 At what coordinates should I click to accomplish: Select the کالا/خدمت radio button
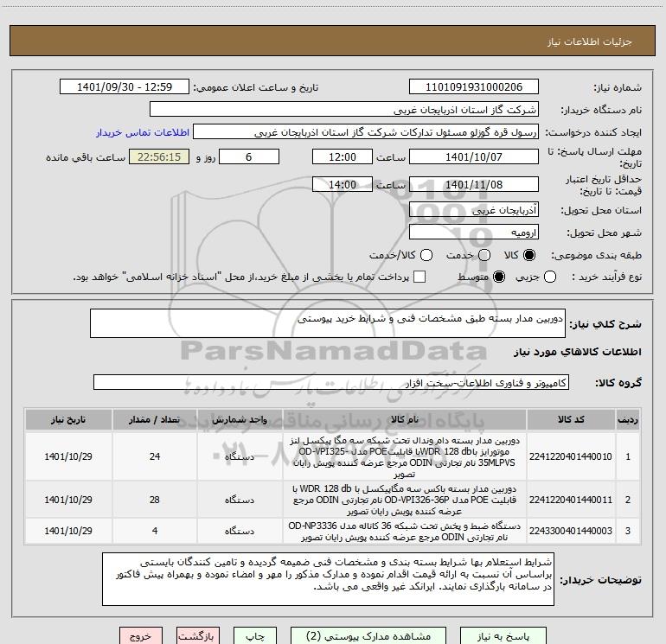tap(426, 255)
